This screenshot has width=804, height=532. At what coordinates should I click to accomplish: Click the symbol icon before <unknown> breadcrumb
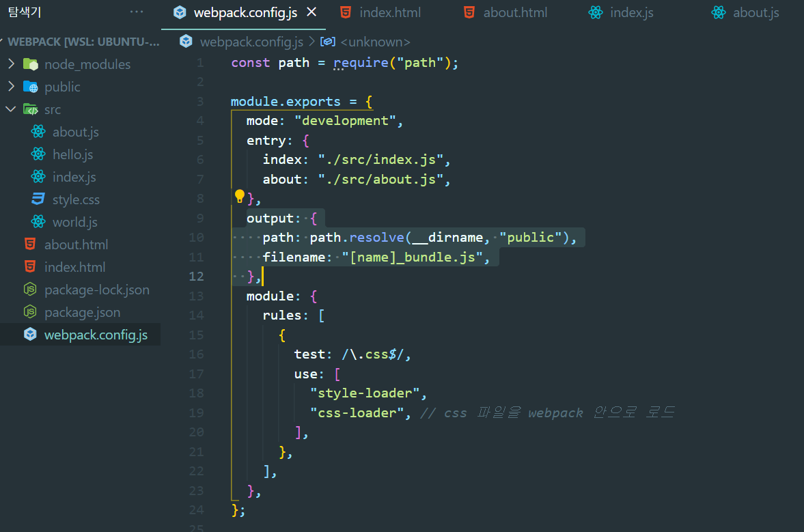328,42
